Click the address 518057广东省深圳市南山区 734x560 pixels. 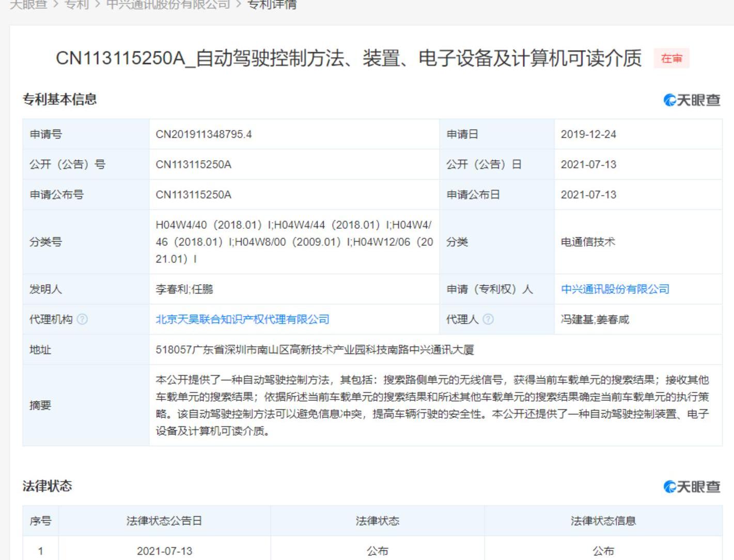point(315,350)
